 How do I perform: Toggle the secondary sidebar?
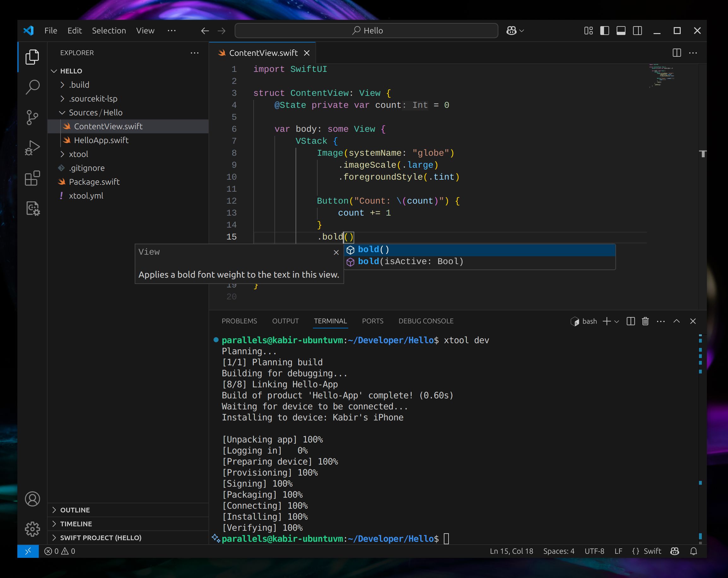click(x=637, y=30)
